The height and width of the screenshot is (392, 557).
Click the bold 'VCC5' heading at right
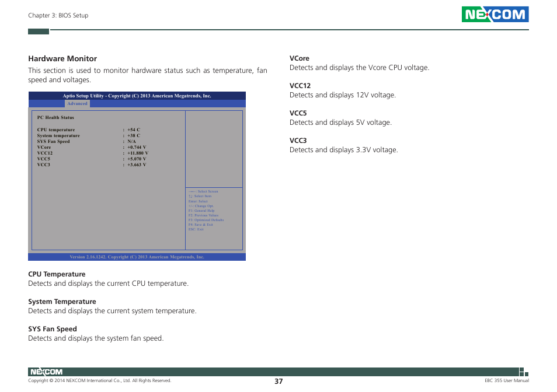pyautogui.click(x=298, y=113)
